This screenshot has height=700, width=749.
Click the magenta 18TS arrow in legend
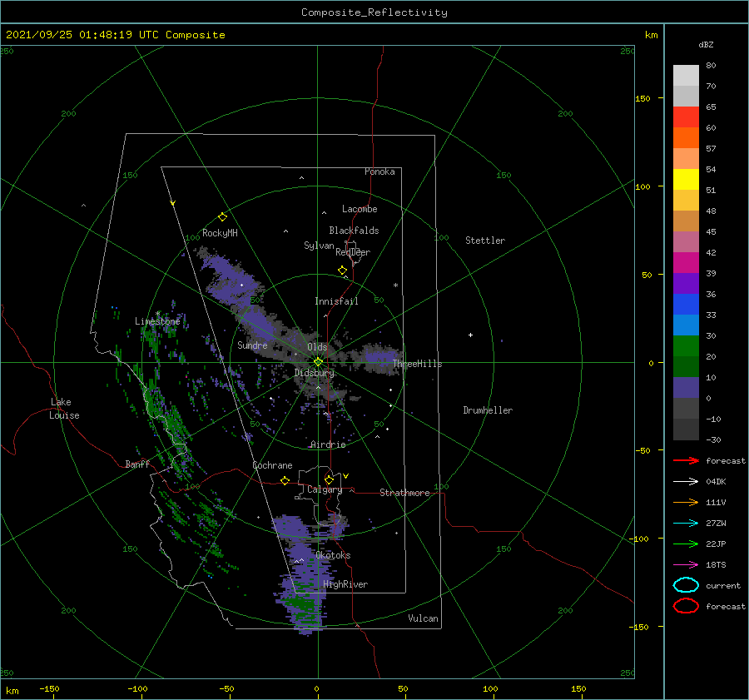pyautogui.click(x=686, y=564)
